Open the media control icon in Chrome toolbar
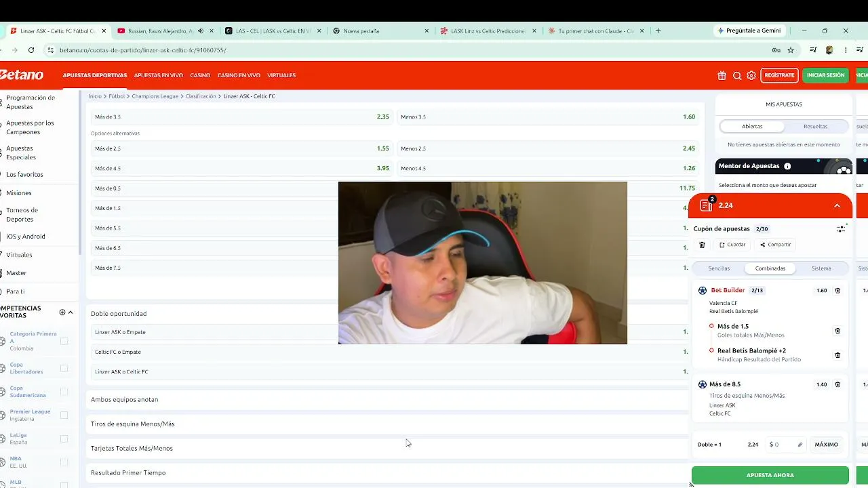Viewport: 868px width, 488px height. [813, 50]
